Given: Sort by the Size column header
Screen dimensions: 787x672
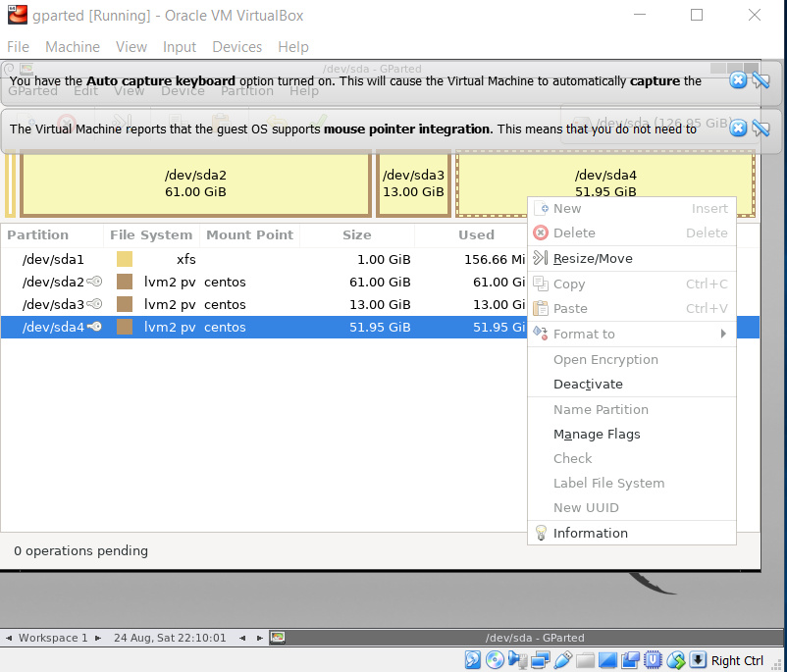Looking at the screenshot, I should coord(357,234).
